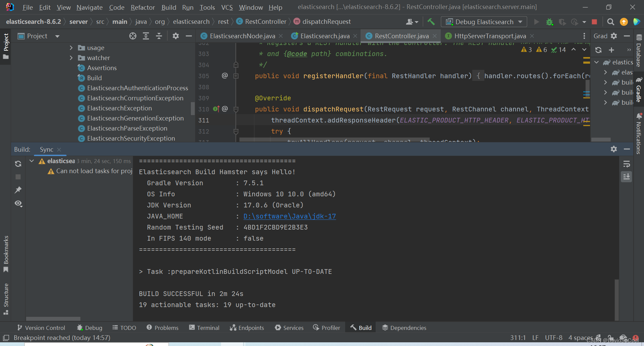Toggle soft-wrap in build output
Screen dimensions: 644x346
627,164
